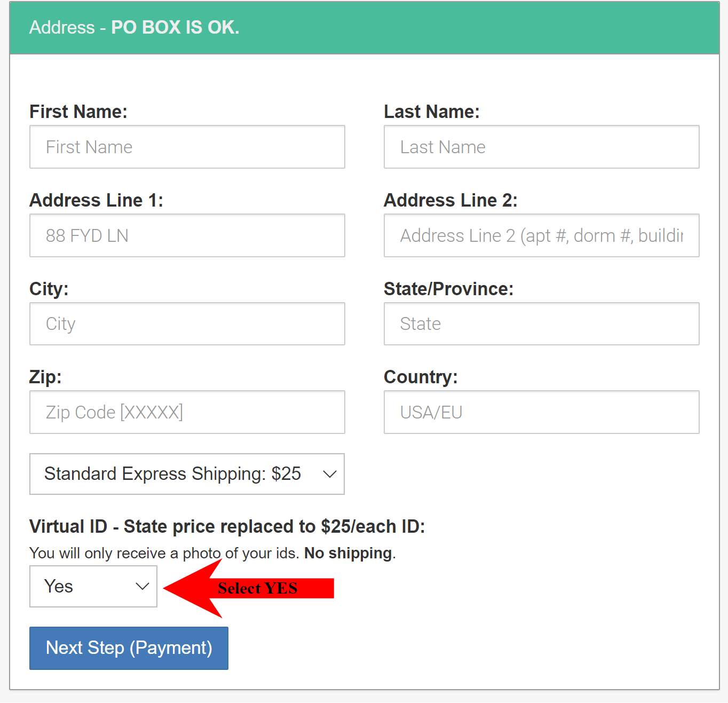Click the First Name input field
728x703 pixels.
click(x=187, y=147)
